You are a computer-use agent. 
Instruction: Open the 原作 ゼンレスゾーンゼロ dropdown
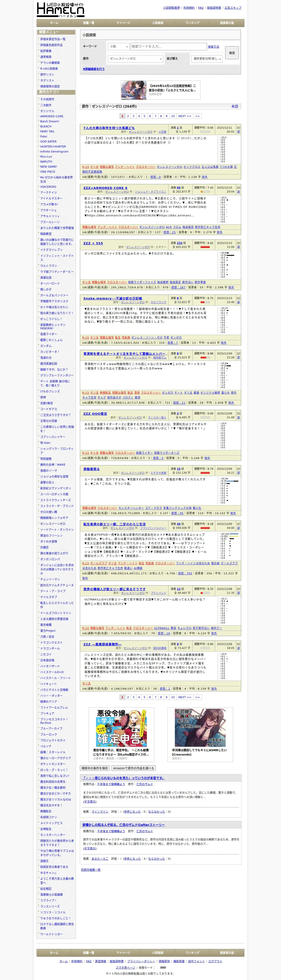(x=135, y=59)
